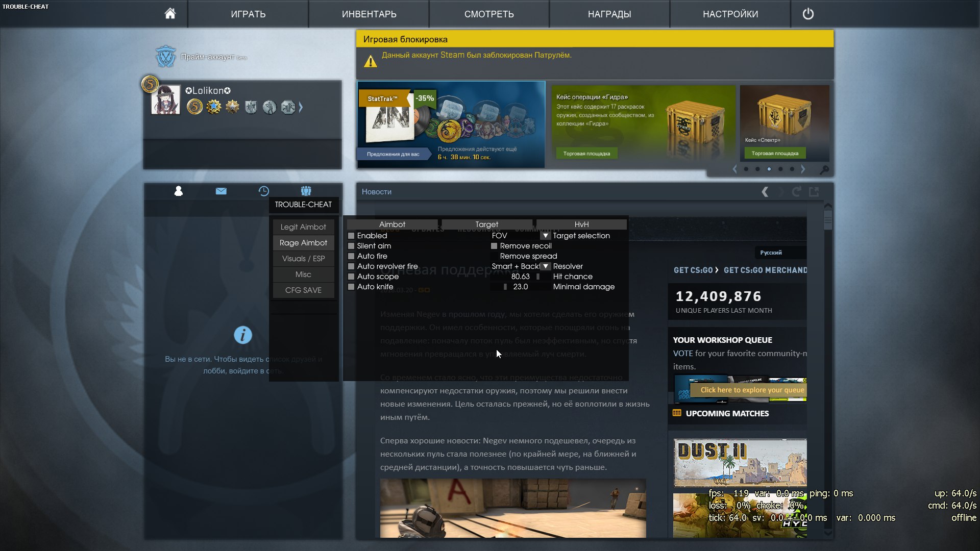Open the НАГРАДЫ menu
The height and width of the screenshot is (551, 980).
[x=609, y=14]
